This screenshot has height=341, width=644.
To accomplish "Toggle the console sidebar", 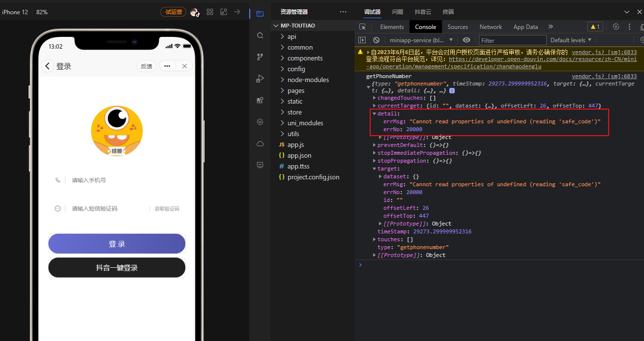I will point(362,40).
